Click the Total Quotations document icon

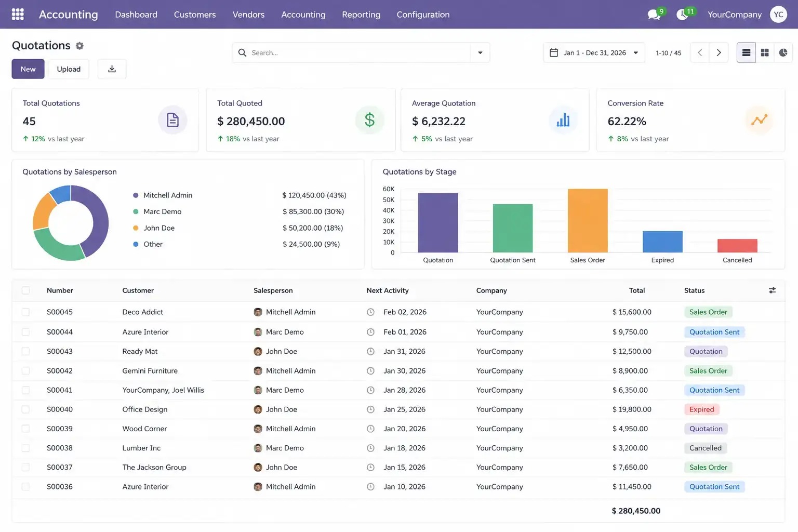(x=172, y=120)
